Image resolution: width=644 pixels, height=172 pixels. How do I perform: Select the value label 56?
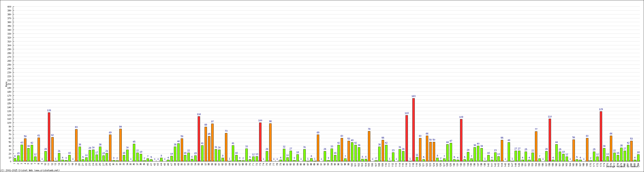tap(574, 137)
